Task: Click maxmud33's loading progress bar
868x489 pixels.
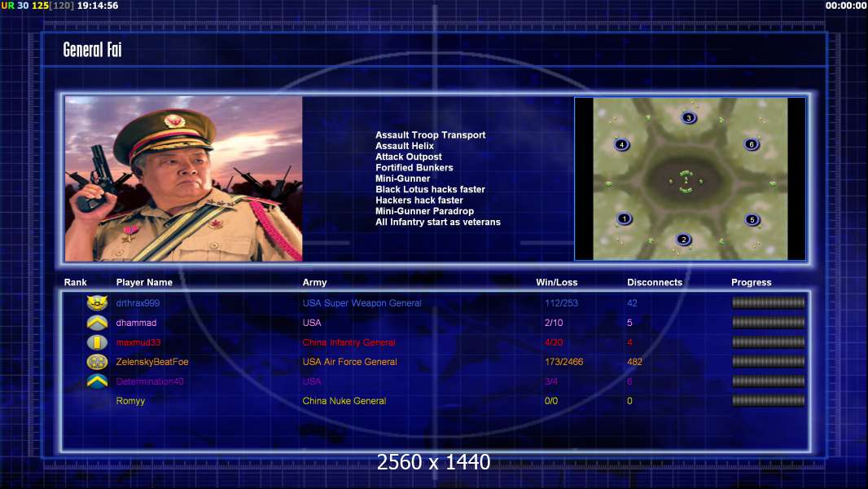Action: tap(769, 342)
